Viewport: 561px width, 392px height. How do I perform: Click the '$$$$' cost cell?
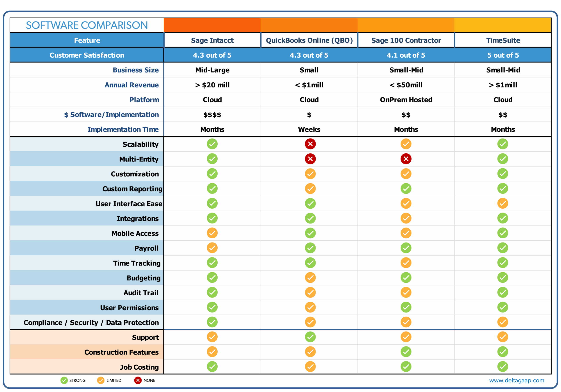pyautogui.click(x=212, y=115)
